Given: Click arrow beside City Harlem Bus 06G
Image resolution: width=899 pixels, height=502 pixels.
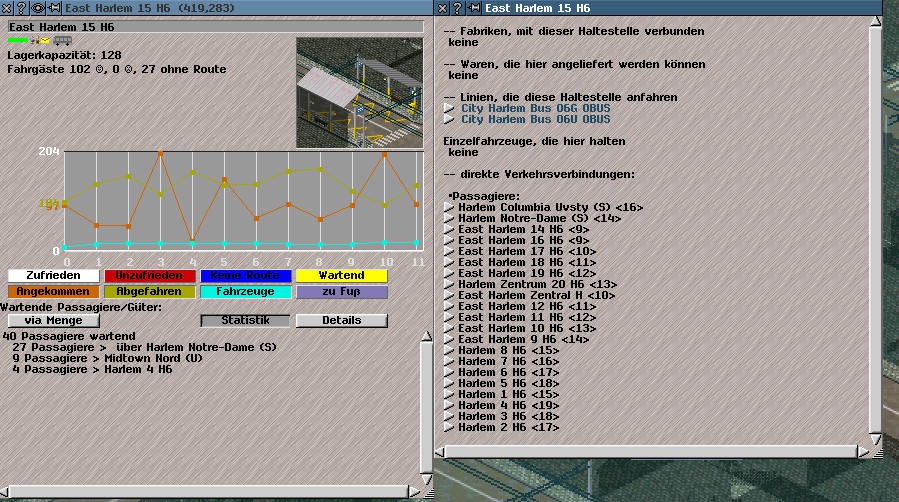Looking at the screenshot, I should tap(450, 108).
